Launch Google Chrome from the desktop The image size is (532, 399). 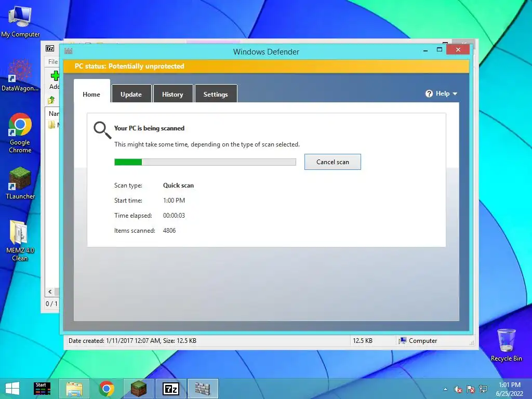point(20,132)
